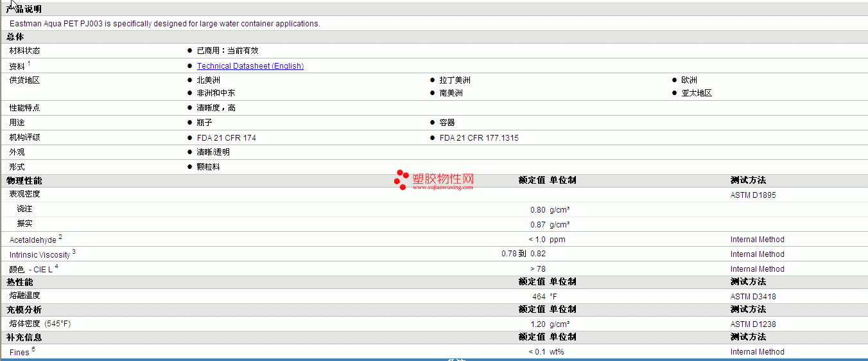The image size is (868, 361).
Task: Click the 充模分析 section header
Action: [24, 310]
